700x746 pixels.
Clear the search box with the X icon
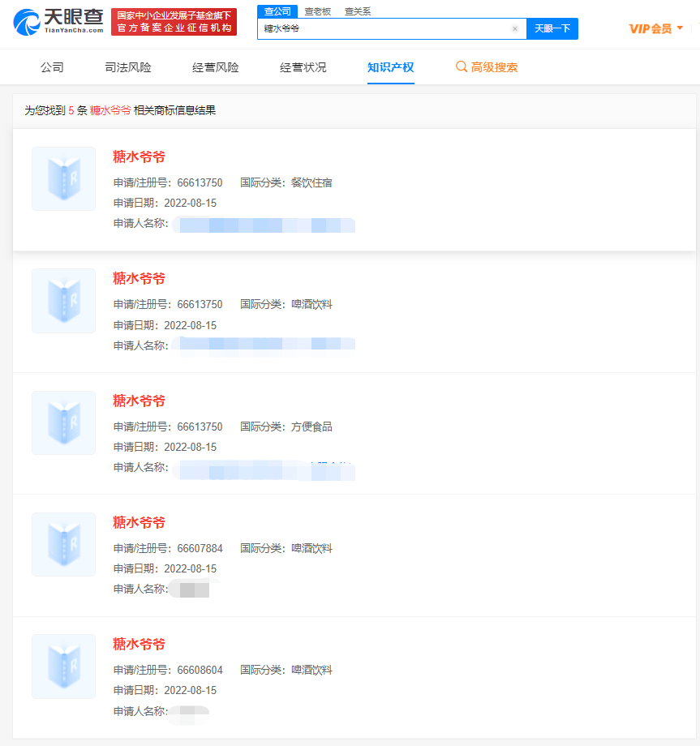514,28
